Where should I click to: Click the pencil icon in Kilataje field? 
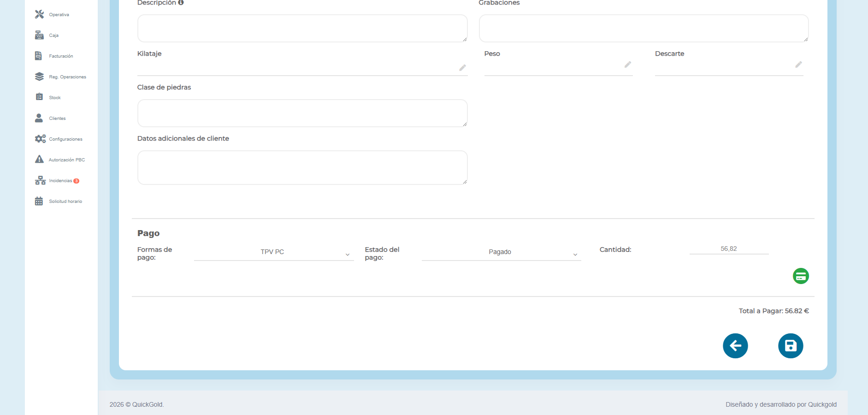462,68
